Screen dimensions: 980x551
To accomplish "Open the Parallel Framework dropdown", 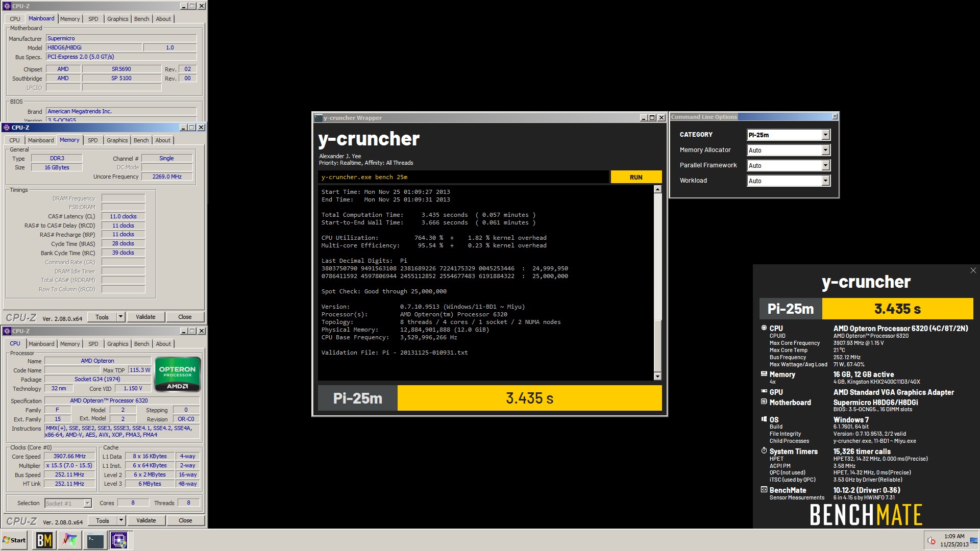I will tap(825, 165).
